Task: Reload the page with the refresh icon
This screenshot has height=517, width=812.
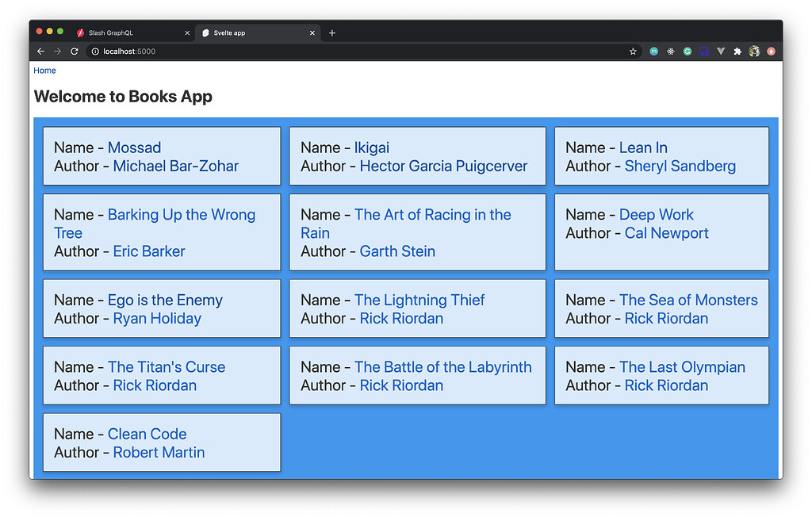Action: (x=74, y=51)
